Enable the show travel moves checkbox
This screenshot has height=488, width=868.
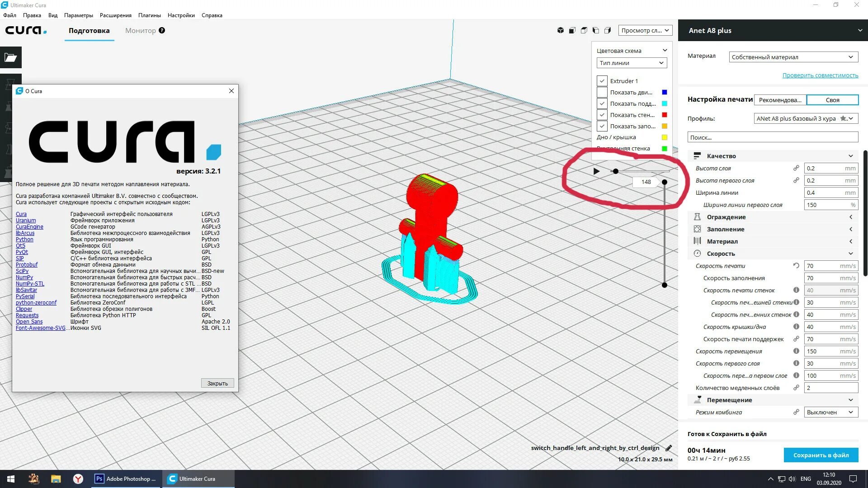coord(602,92)
